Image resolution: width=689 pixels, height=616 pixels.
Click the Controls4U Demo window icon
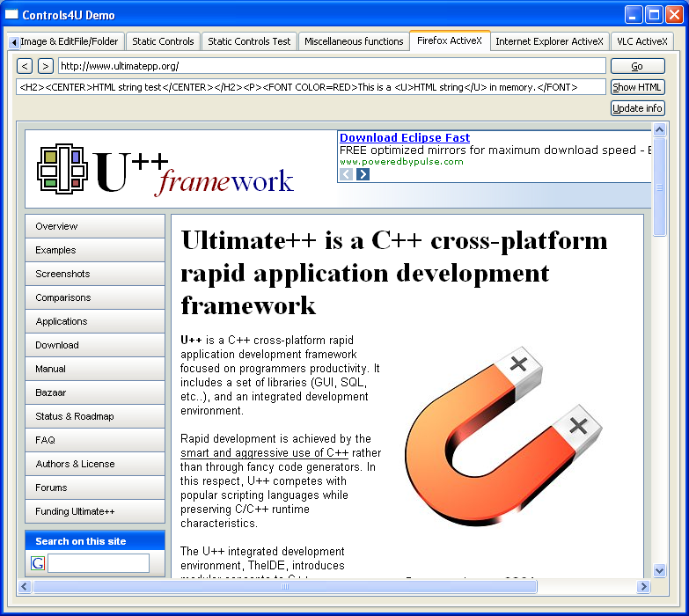tap(11, 14)
